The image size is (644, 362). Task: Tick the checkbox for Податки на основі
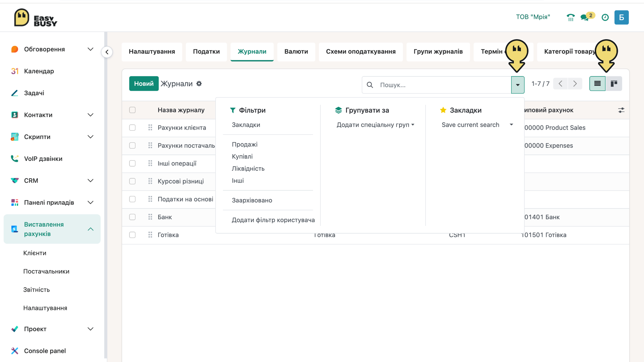pos(132,199)
